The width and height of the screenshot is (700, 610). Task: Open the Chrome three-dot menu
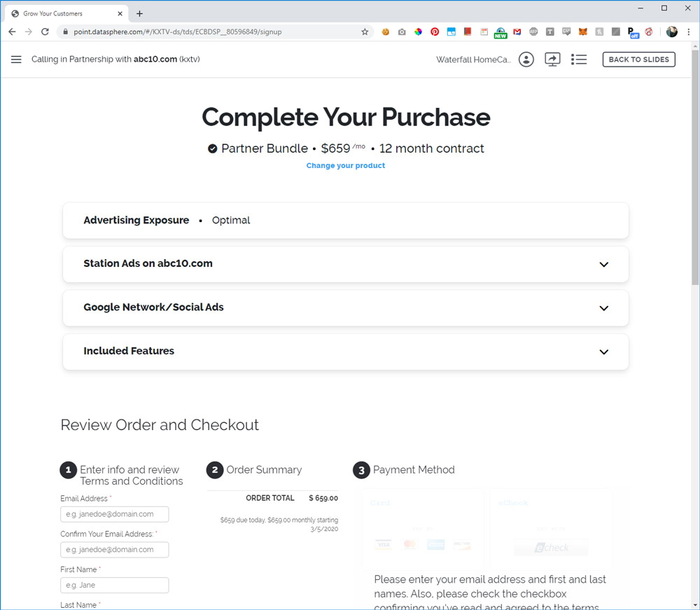click(x=688, y=32)
